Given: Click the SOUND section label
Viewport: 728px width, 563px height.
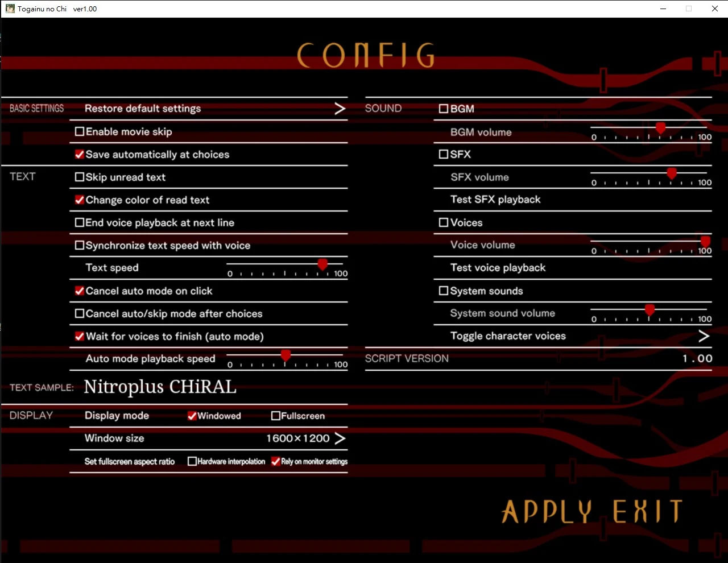Looking at the screenshot, I should click(x=383, y=109).
